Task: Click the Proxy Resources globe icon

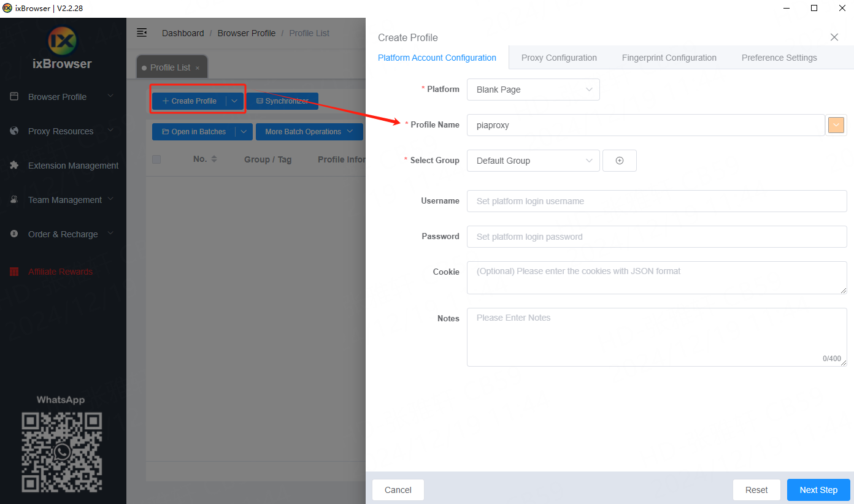Action: pos(14,131)
